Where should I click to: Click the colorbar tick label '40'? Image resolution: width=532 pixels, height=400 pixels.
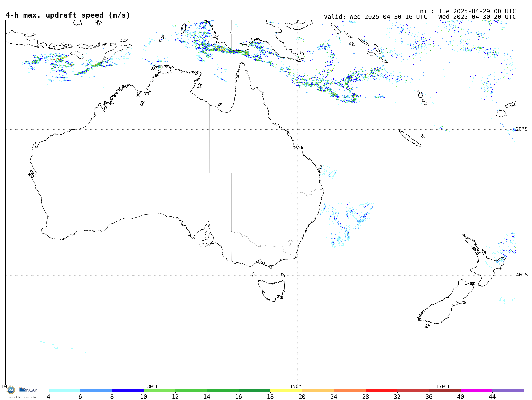[461, 397]
